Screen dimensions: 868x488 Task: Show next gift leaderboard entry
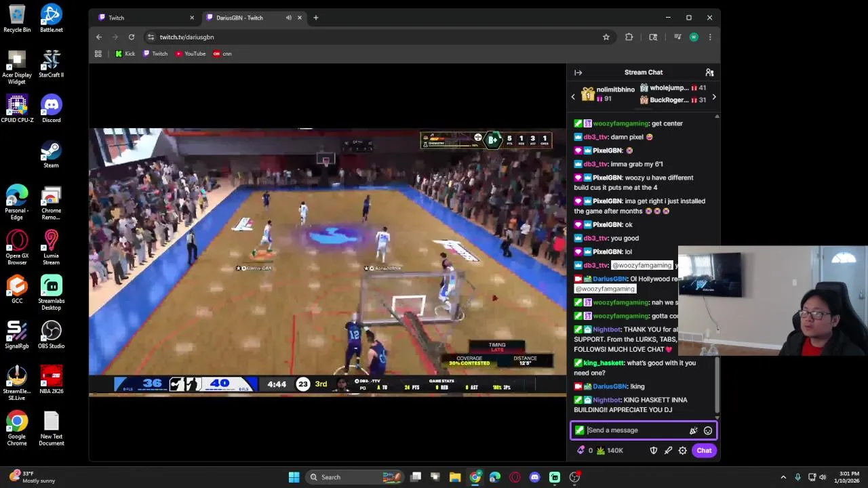point(714,97)
